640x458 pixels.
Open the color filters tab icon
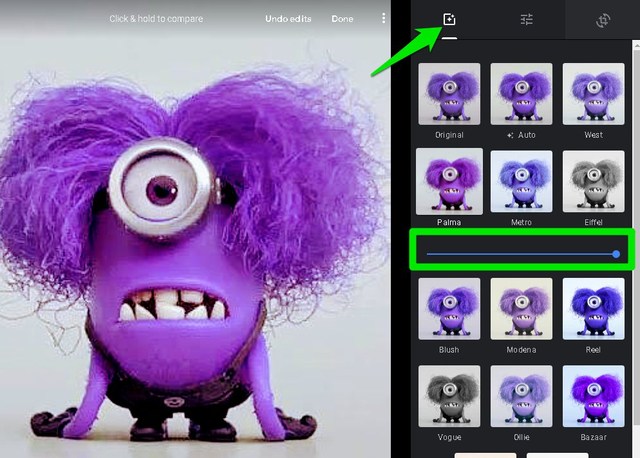pos(450,19)
